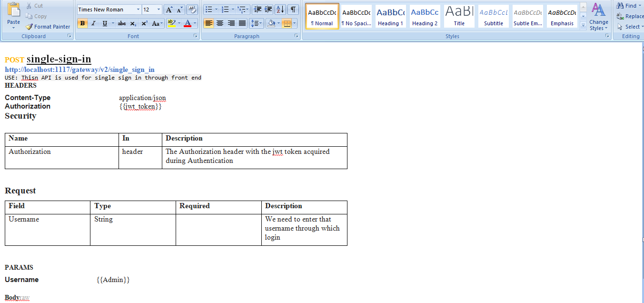Apply the Normal style
The image size is (644, 303).
pos(322,17)
